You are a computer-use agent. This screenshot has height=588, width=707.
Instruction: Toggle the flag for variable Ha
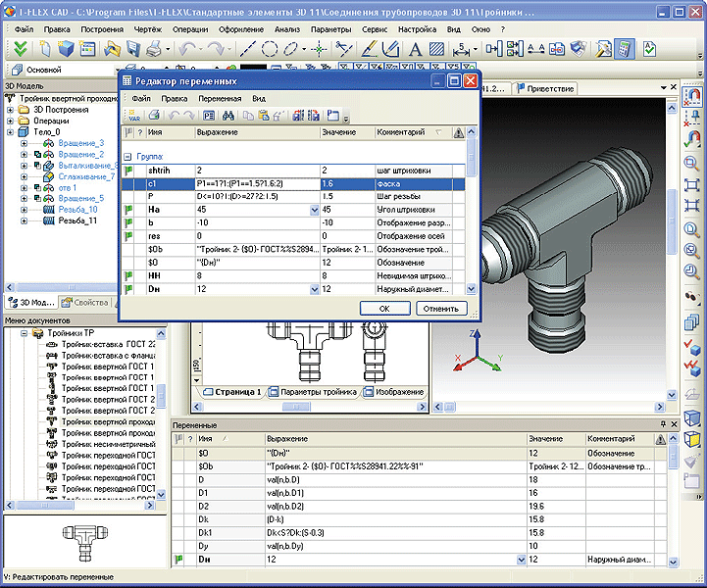point(128,210)
